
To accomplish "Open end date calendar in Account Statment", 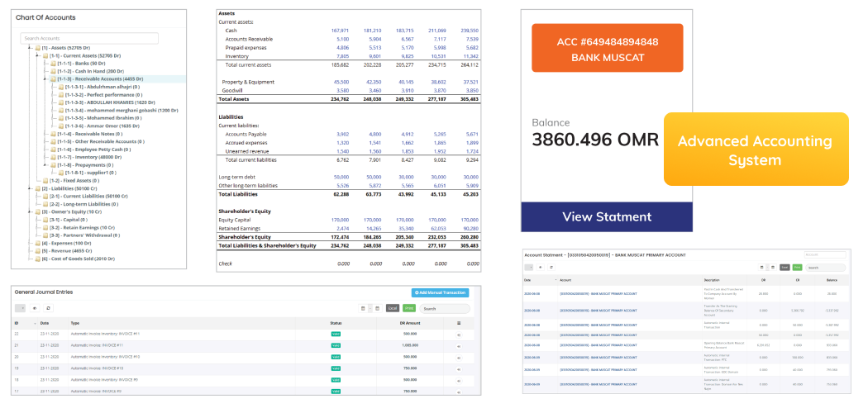I will tap(773, 267).
